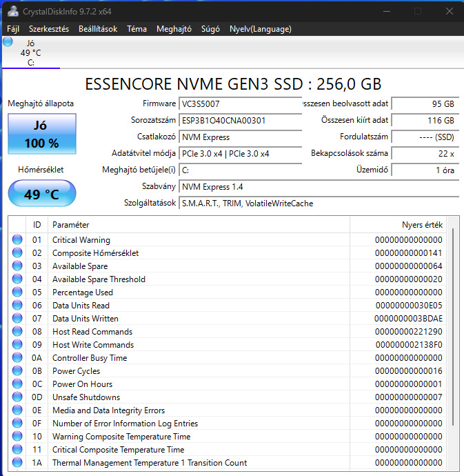
Task: Click status icon of Power On Hours row
Action: [17, 384]
